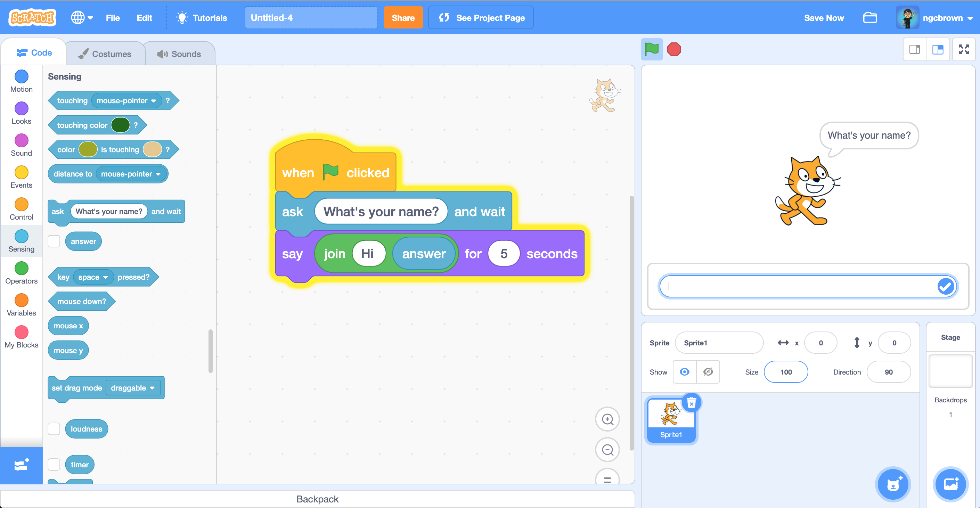Click the What's your name? field in workspace ask block
980x508 pixels.
coord(381,211)
